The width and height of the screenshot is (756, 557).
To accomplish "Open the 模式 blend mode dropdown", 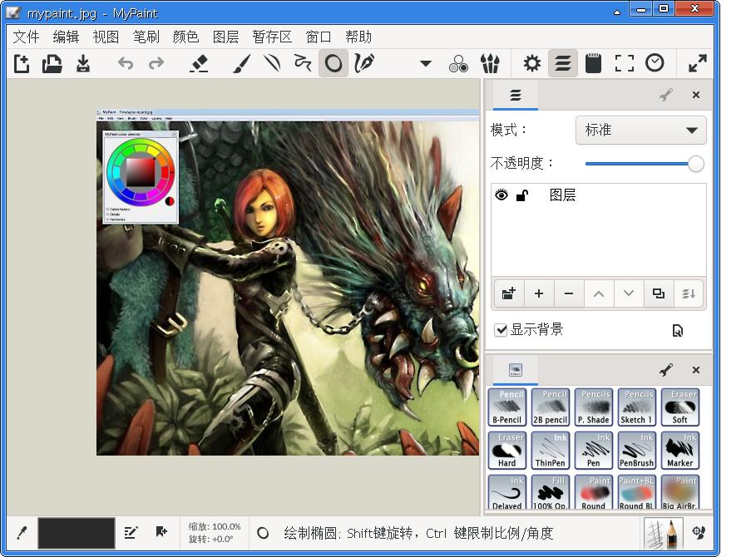I will tap(640, 131).
